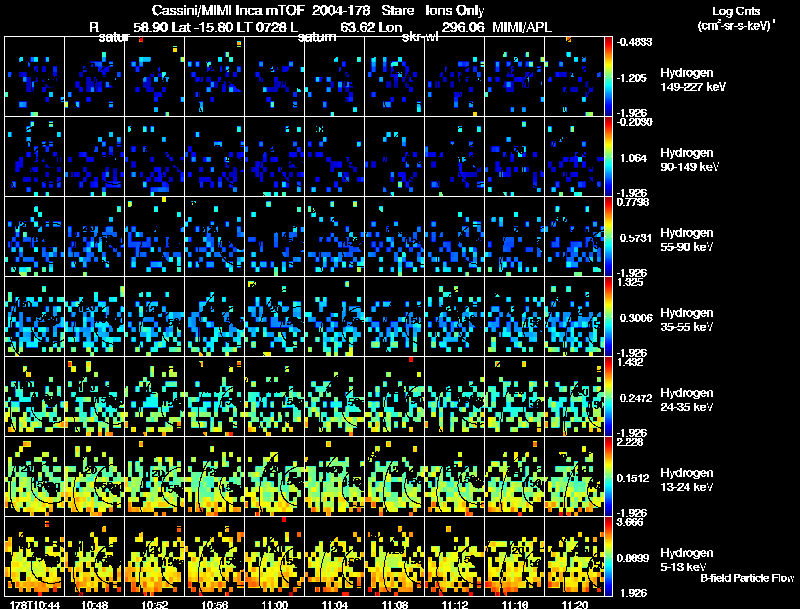The image size is (800, 609).
Task: Click the 'skr-wl' label at top
Action: pos(420,37)
